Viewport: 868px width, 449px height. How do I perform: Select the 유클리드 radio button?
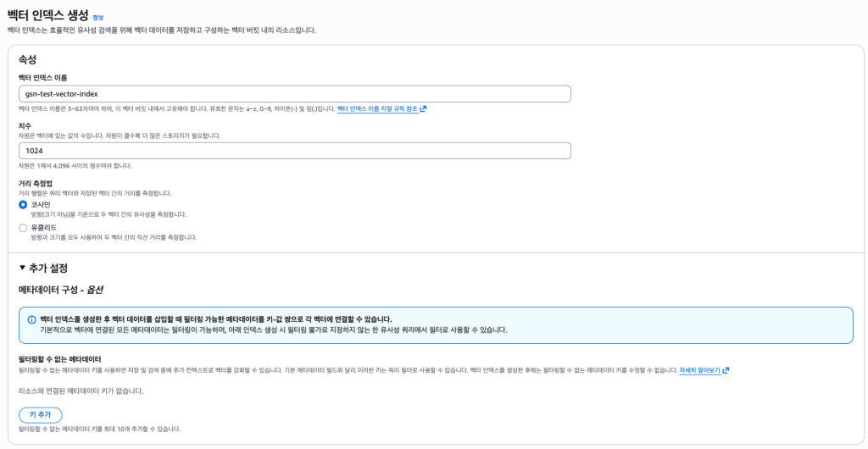pyautogui.click(x=23, y=228)
